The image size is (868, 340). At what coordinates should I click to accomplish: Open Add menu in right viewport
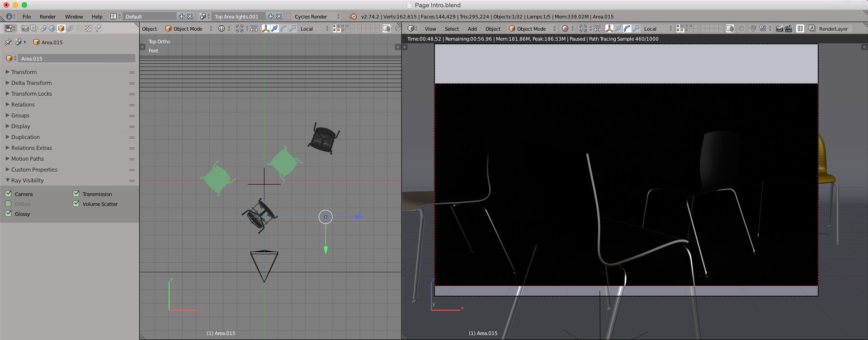click(472, 28)
